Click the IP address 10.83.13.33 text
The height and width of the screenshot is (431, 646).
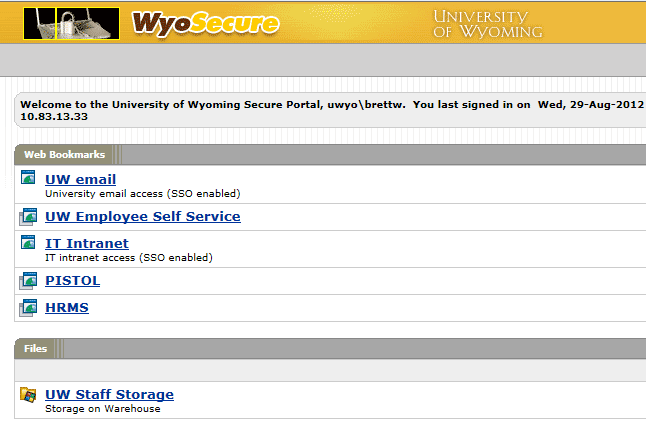point(54,117)
